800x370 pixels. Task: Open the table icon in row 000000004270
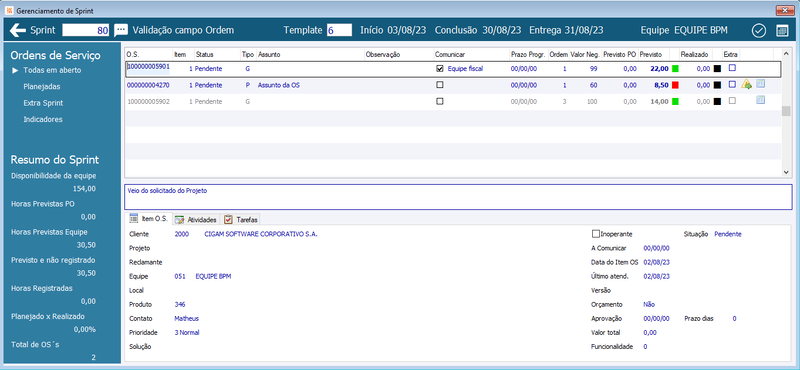(x=760, y=84)
